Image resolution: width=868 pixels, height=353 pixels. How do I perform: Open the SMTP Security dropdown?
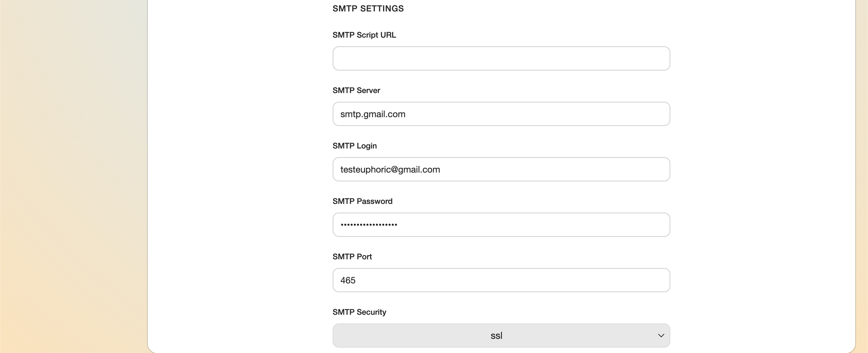(438, 336)
